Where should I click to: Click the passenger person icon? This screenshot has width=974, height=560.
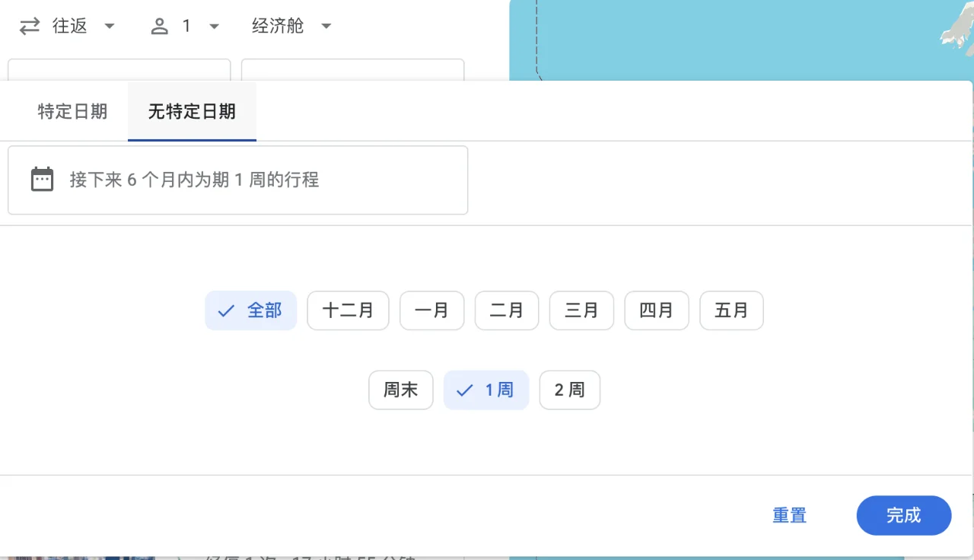(159, 25)
